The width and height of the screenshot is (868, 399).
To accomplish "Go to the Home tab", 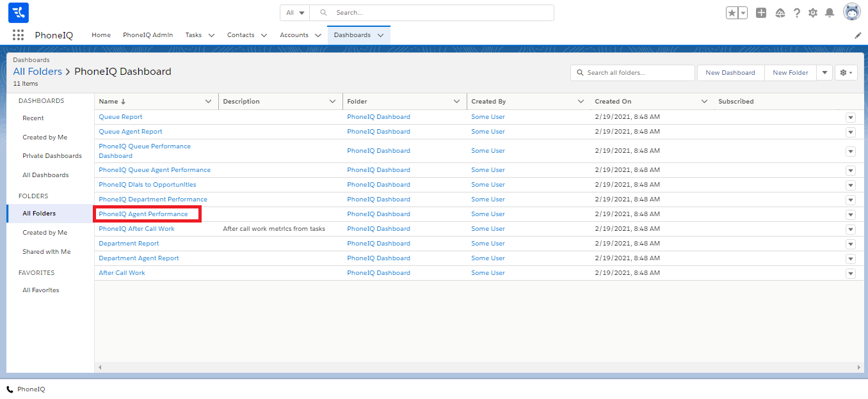I will click(x=101, y=35).
